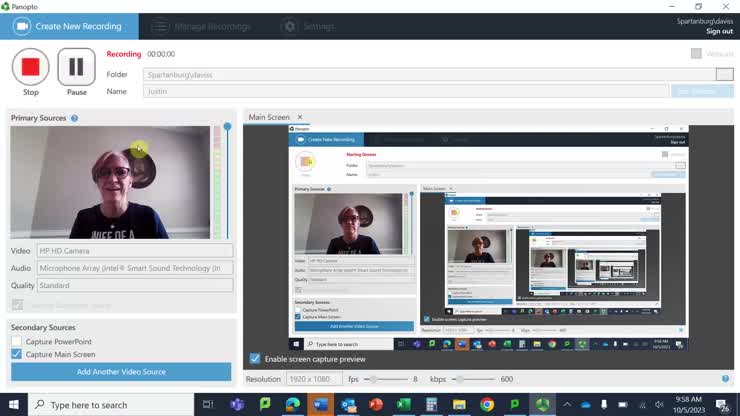The height and width of the screenshot is (416, 740).
Task: Select the Main Screen preview tab
Action: [x=269, y=117]
